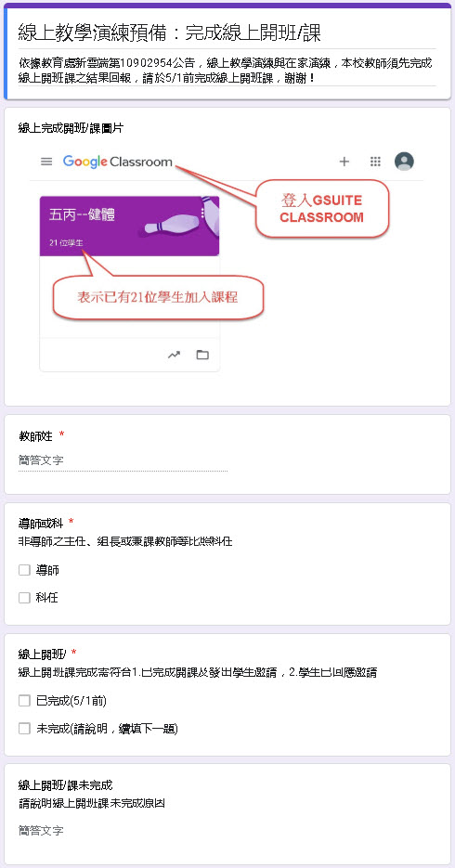Tick the 已完成(5/1前) checkbox
Viewport: 455px width, 868px height.
point(24,702)
